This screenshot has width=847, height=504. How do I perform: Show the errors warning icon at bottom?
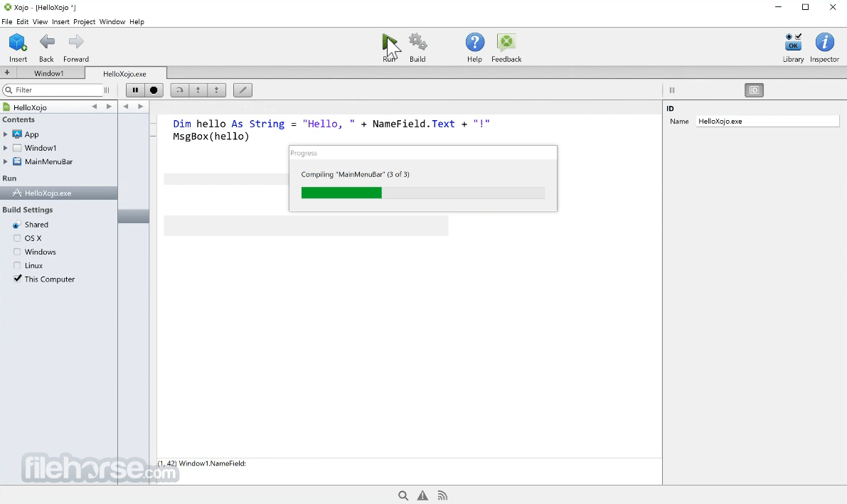[422, 495]
